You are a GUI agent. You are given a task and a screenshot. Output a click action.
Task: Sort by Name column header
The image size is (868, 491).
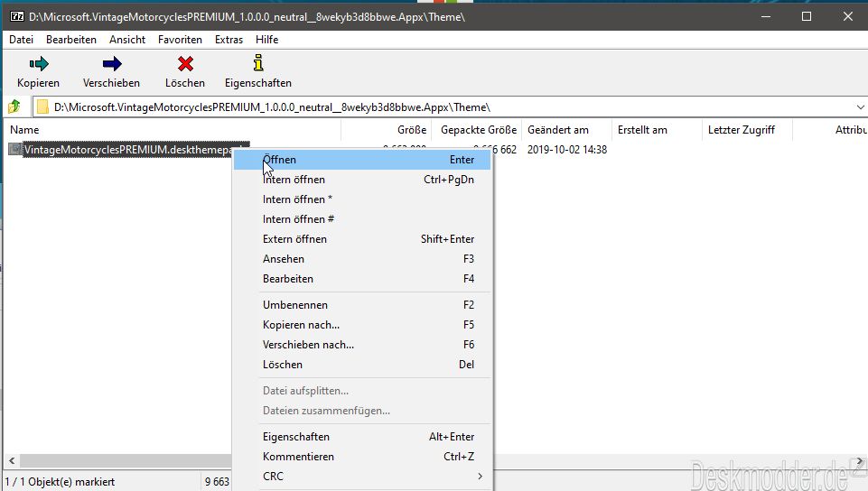(x=174, y=130)
